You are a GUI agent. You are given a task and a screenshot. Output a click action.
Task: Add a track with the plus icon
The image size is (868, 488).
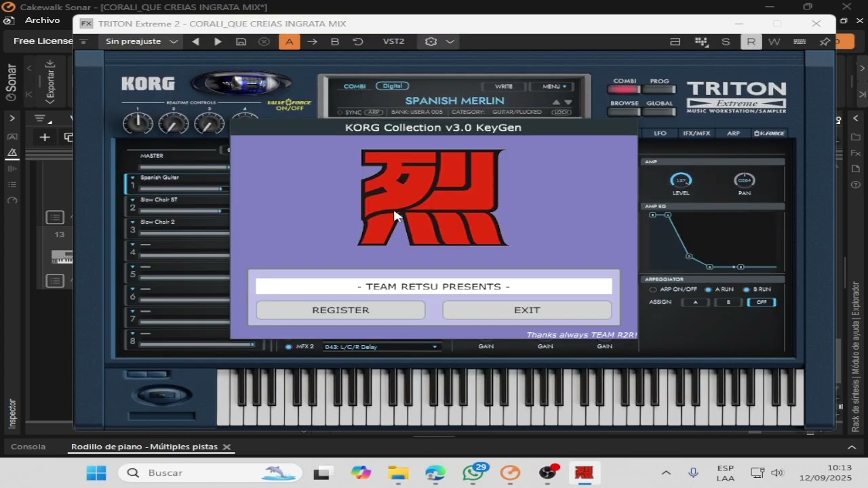tap(45, 138)
